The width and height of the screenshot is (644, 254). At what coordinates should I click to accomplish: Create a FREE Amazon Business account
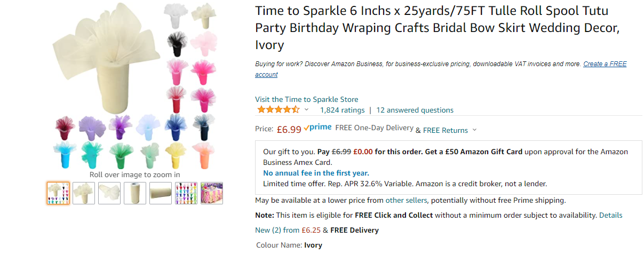(605, 64)
